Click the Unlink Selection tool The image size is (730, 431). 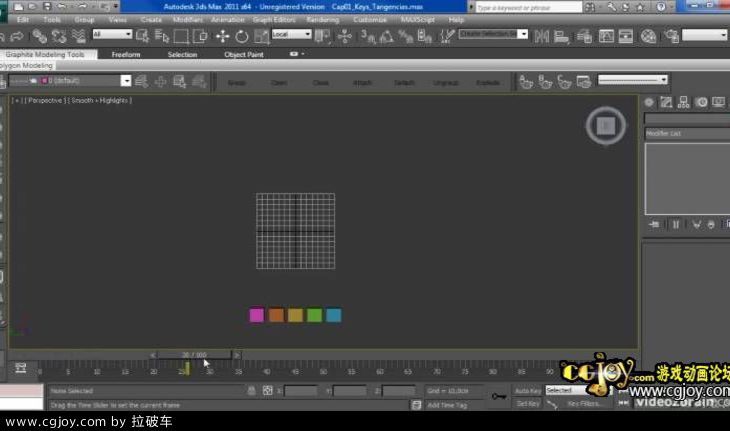[59, 36]
